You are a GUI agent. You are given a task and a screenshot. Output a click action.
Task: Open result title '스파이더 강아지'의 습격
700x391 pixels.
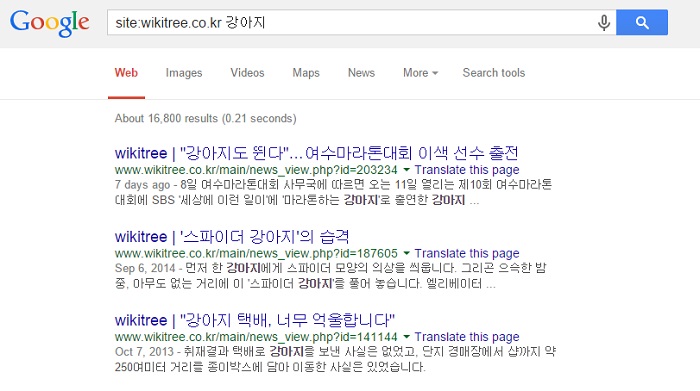pos(232,237)
